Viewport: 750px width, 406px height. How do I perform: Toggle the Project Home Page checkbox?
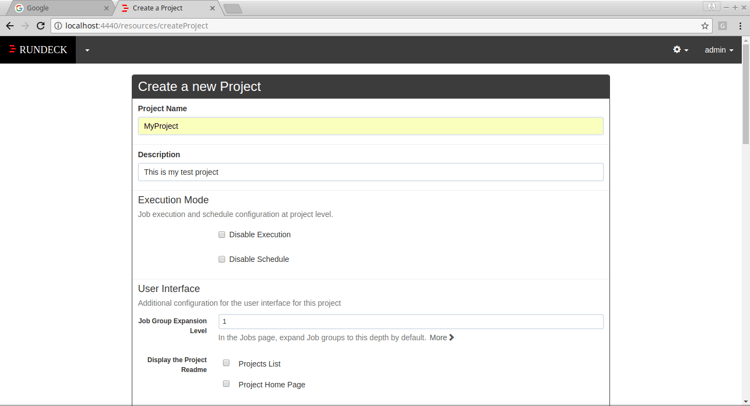point(226,384)
